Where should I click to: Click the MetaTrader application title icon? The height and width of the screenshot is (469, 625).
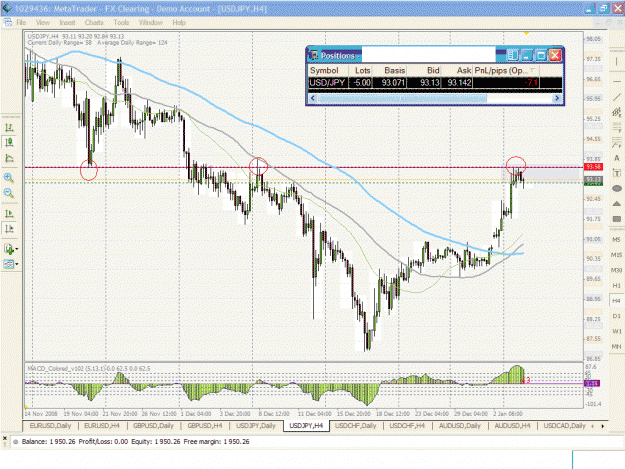7,8
